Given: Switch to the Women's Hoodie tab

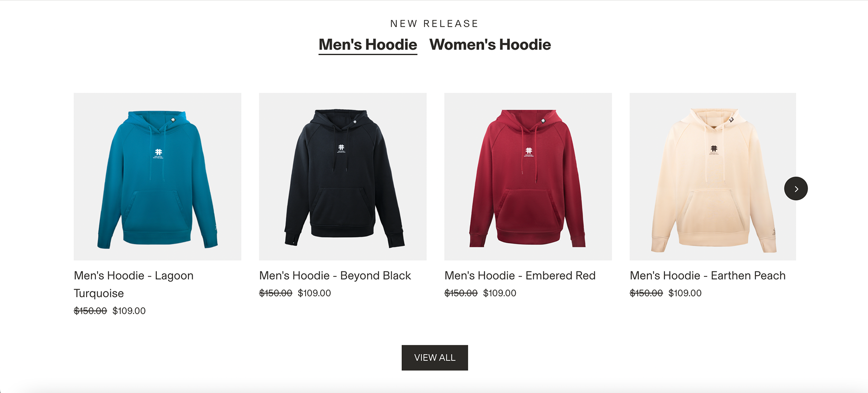Looking at the screenshot, I should [490, 45].
